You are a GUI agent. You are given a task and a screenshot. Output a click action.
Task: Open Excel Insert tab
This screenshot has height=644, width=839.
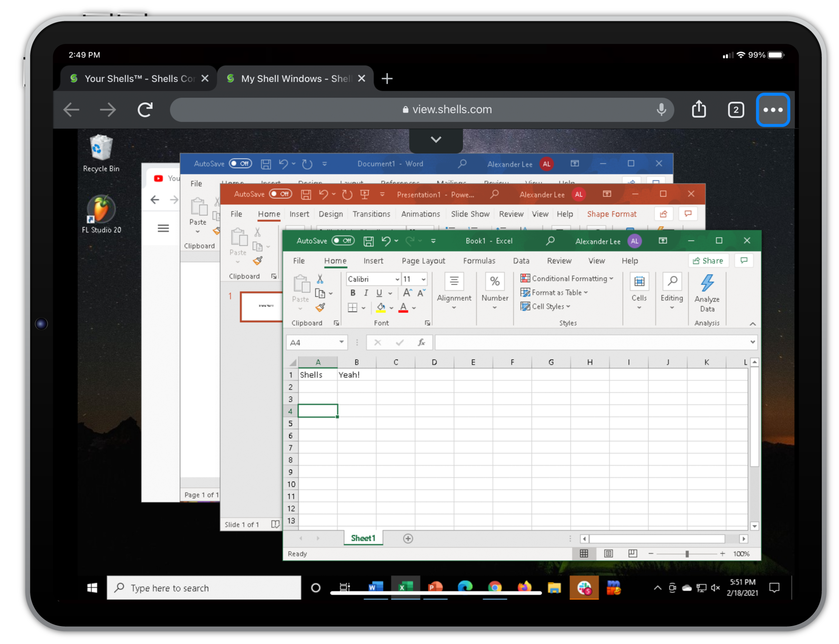click(373, 261)
